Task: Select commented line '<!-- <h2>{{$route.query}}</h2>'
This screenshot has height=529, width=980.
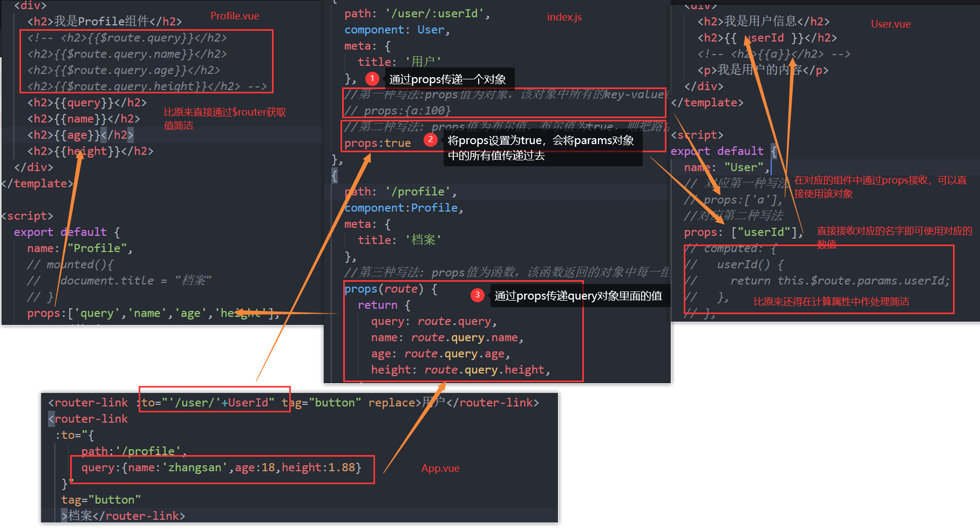Action: [127, 38]
